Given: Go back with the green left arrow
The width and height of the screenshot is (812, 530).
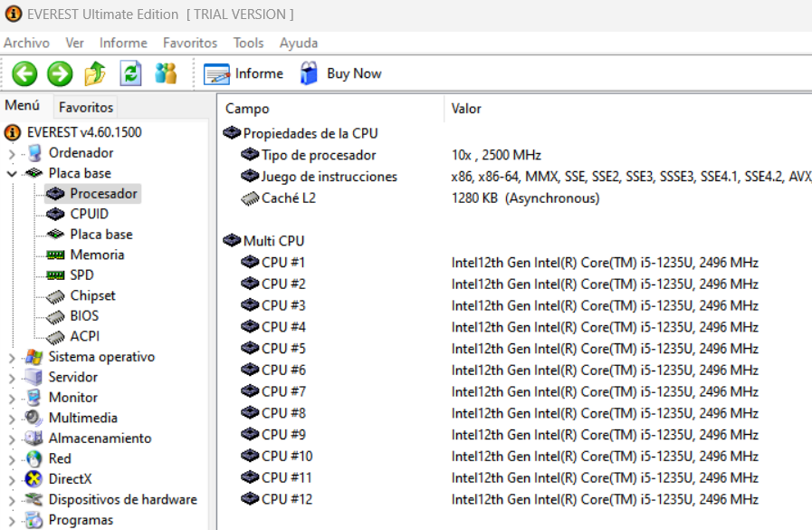Looking at the screenshot, I should [24, 73].
